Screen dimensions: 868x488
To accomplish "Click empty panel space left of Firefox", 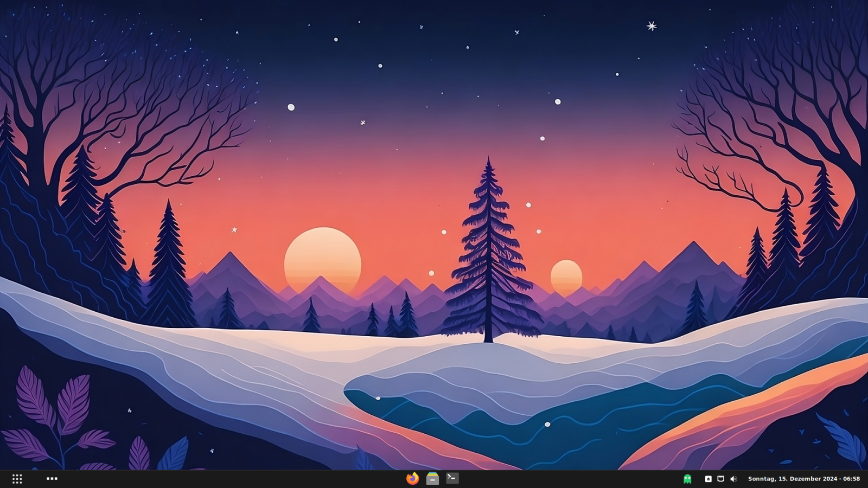I will tap(244, 479).
